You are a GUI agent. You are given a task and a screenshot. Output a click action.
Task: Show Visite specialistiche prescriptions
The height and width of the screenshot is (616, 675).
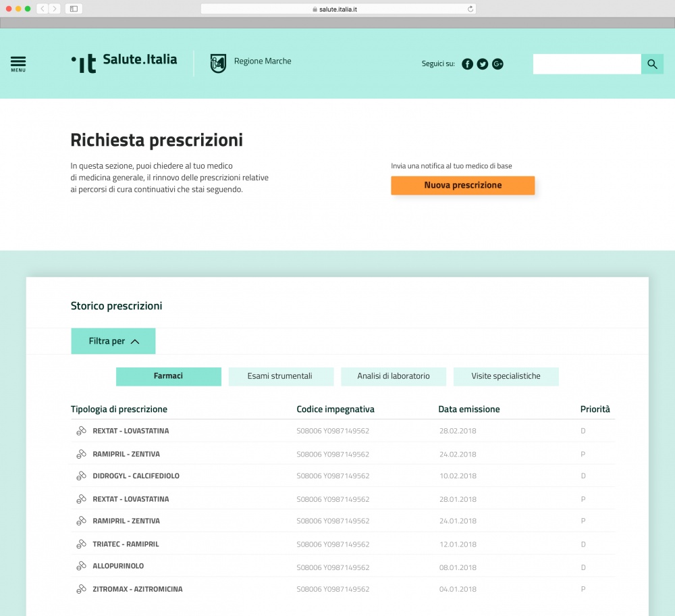click(x=506, y=376)
